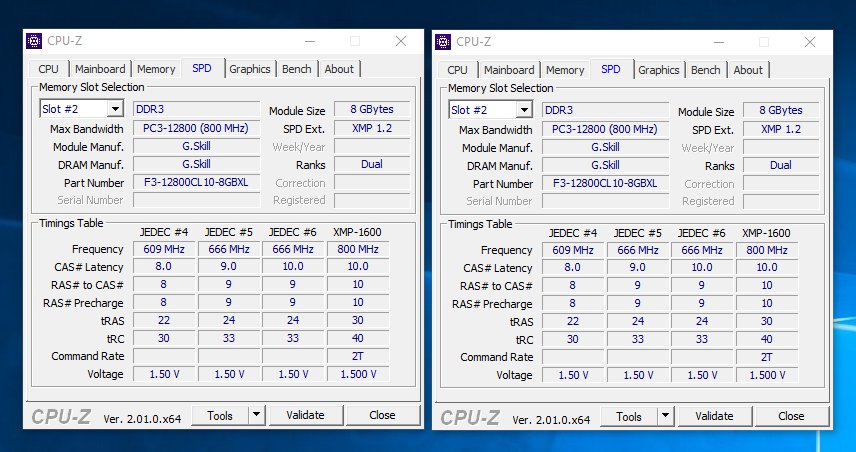This screenshot has width=856, height=452.
Task: Close the left CPU-Z window with X
Action: click(401, 41)
